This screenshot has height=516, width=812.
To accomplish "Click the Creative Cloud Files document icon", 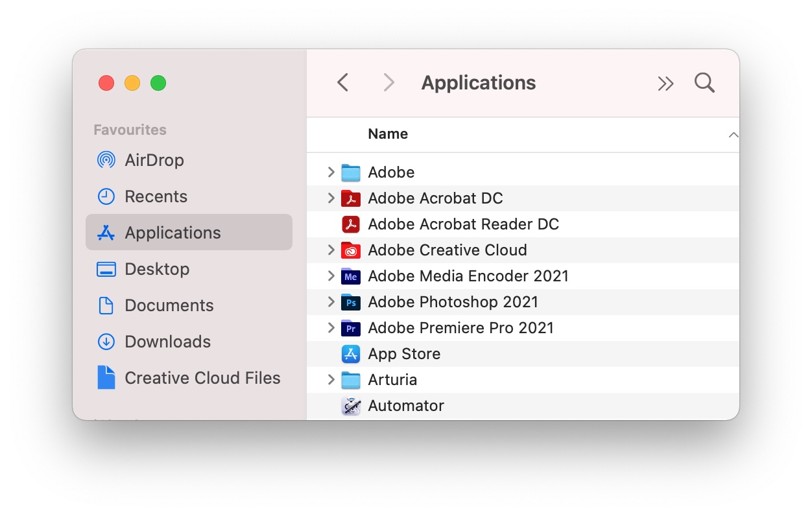I will click(x=106, y=378).
